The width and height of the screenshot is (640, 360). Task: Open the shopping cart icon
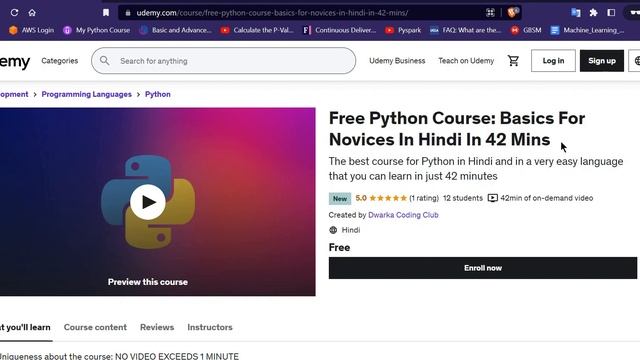[x=513, y=61]
